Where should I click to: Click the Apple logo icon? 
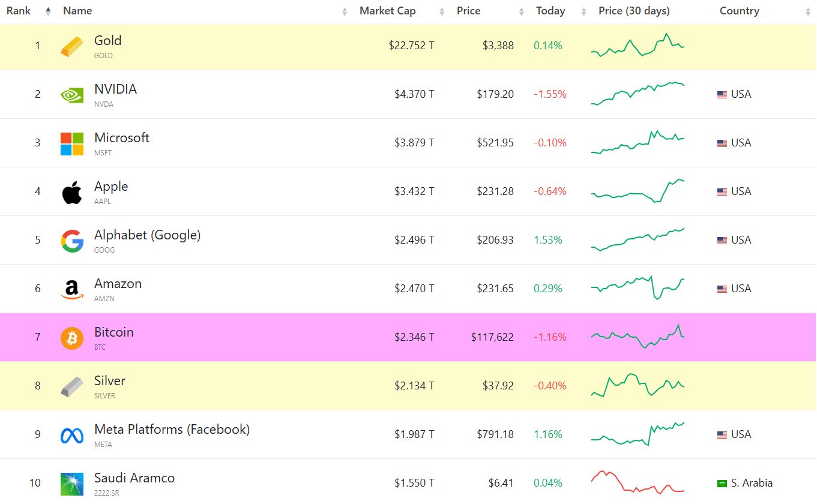pos(72,193)
